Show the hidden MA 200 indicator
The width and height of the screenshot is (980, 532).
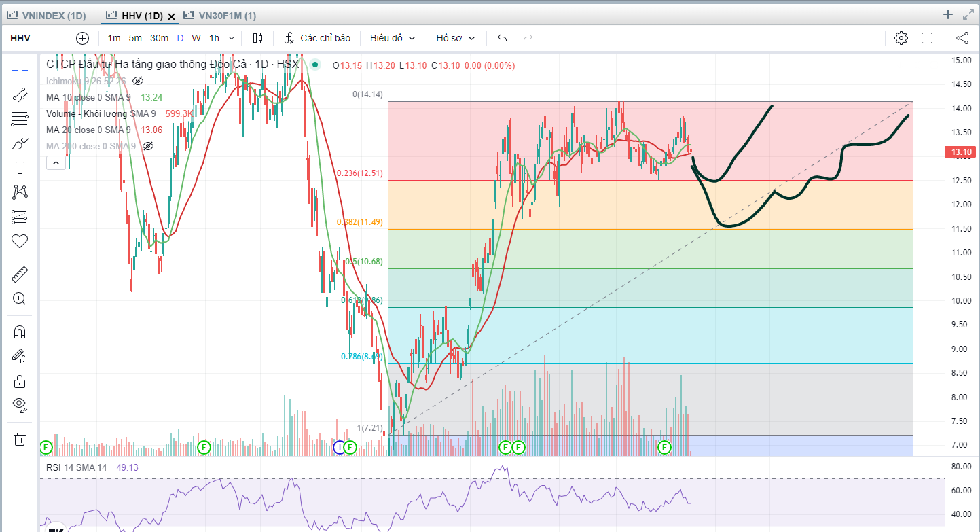[x=147, y=146]
